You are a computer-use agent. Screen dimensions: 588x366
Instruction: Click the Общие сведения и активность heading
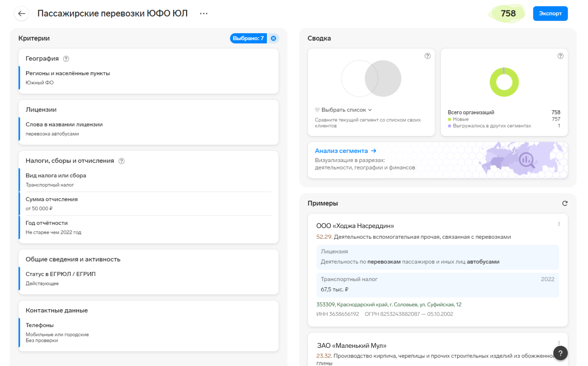click(x=73, y=259)
